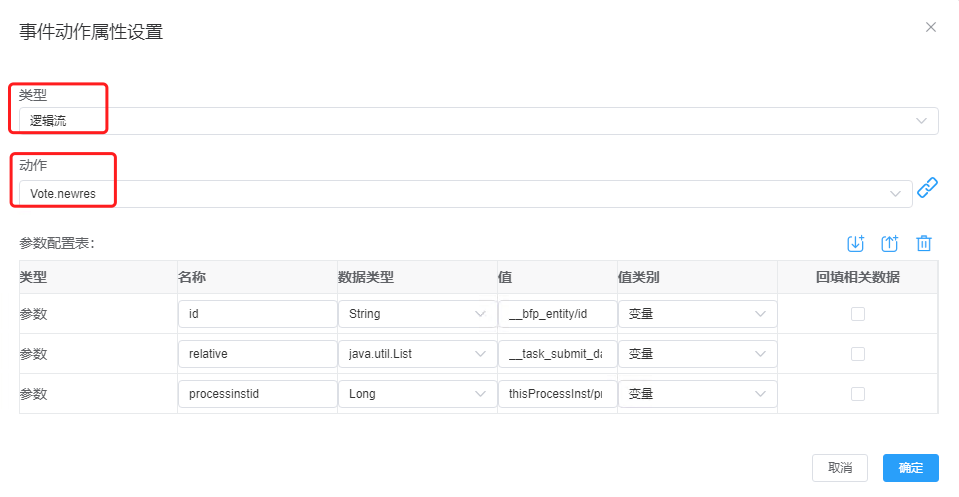Click the 取消 cancel button

pyautogui.click(x=840, y=468)
